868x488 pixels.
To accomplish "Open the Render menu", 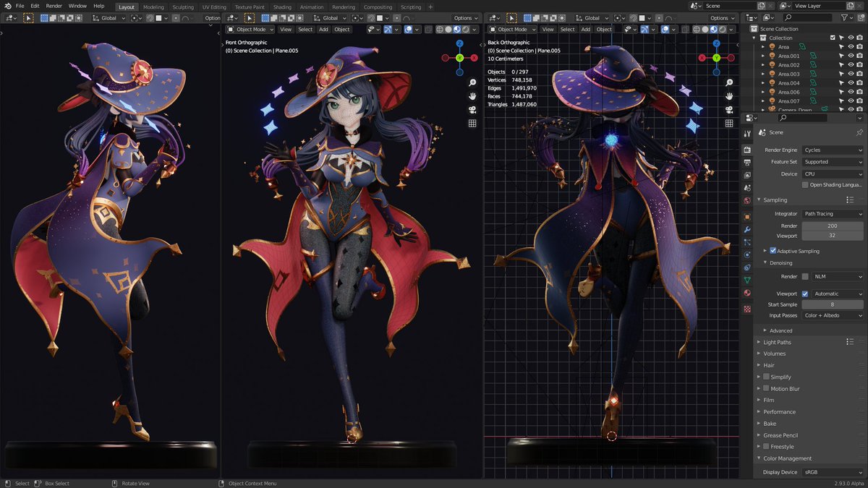I will (x=54, y=6).
